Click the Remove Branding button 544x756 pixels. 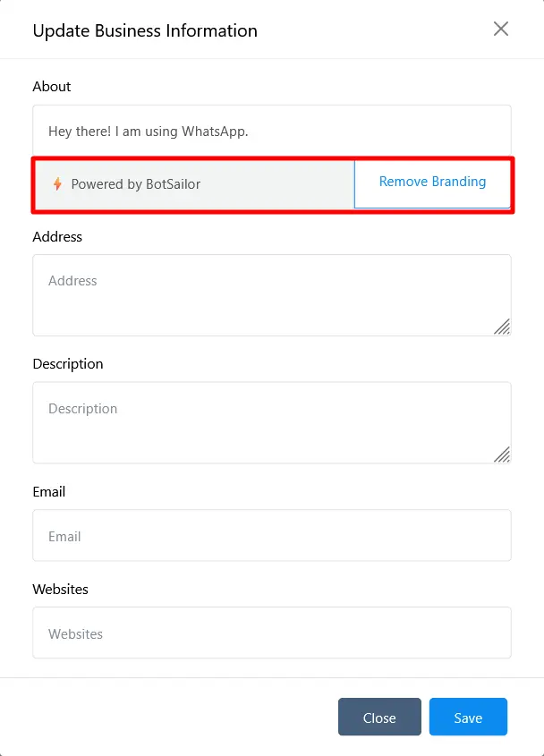coord(432,182)
